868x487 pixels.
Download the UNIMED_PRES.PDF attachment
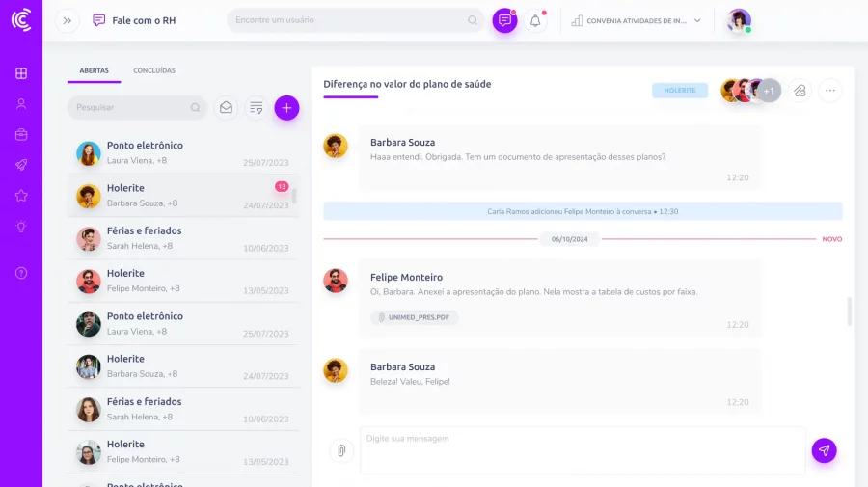click(414, 317)
